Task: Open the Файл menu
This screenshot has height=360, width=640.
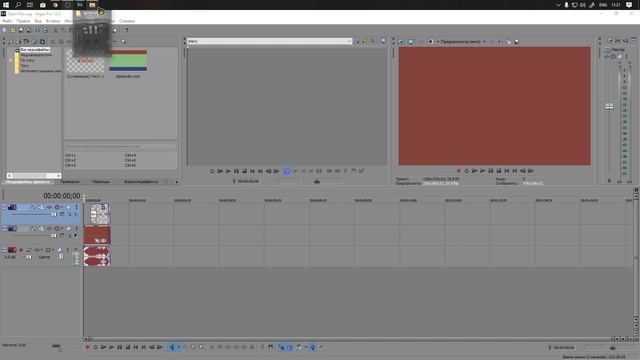Action: click(x=7, y=21)
